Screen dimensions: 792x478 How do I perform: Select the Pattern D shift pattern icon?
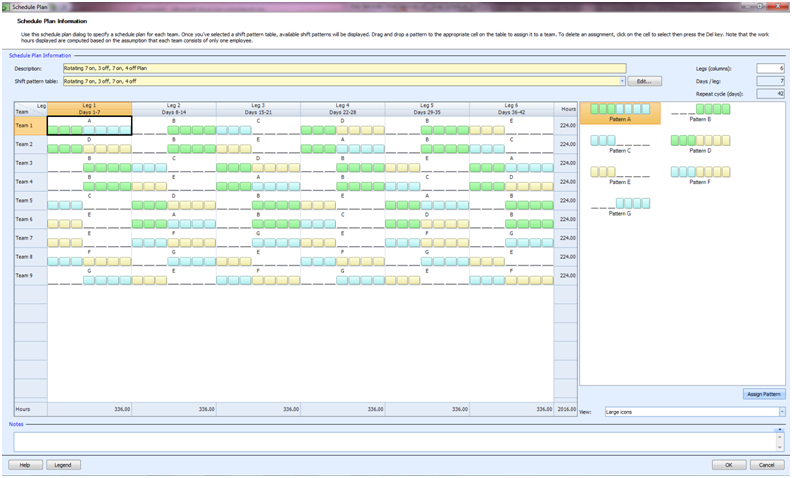pyautogui.click(x=700, y=145)
